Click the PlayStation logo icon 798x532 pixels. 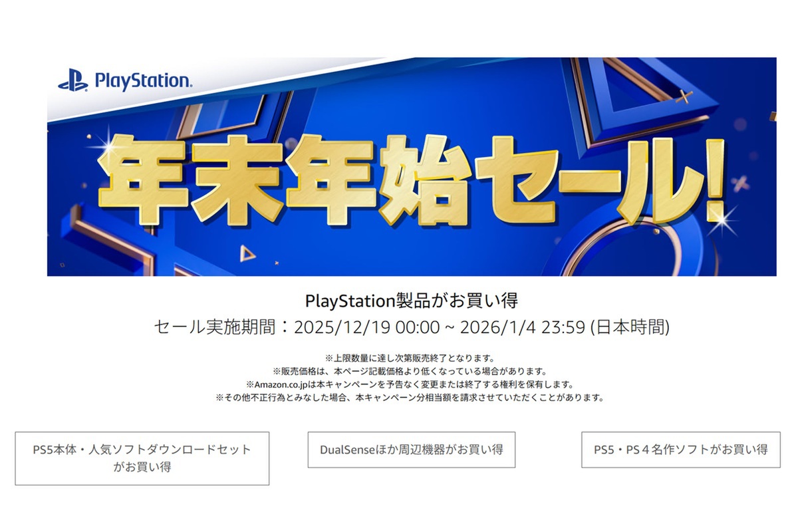[x=72, y=81]
